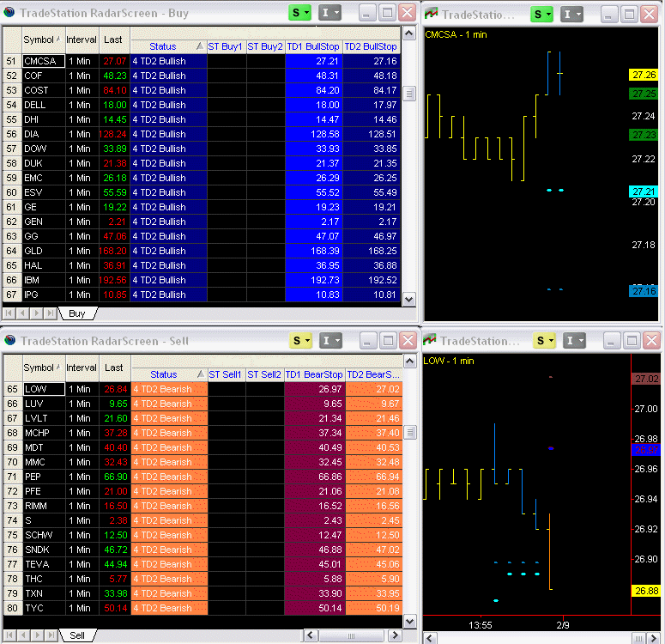
Task: Go to next sheet in Buy tab navigator
Action: [x=37, y=313]
